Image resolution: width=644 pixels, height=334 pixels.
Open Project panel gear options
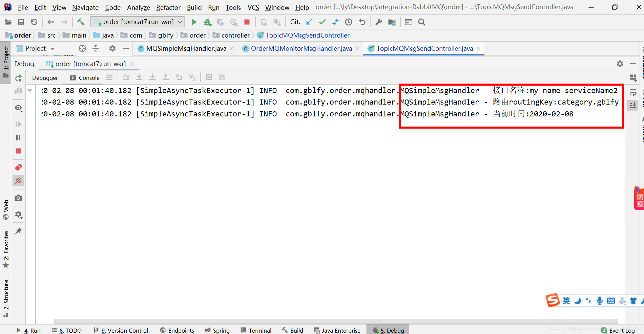(x=112, y=48)
